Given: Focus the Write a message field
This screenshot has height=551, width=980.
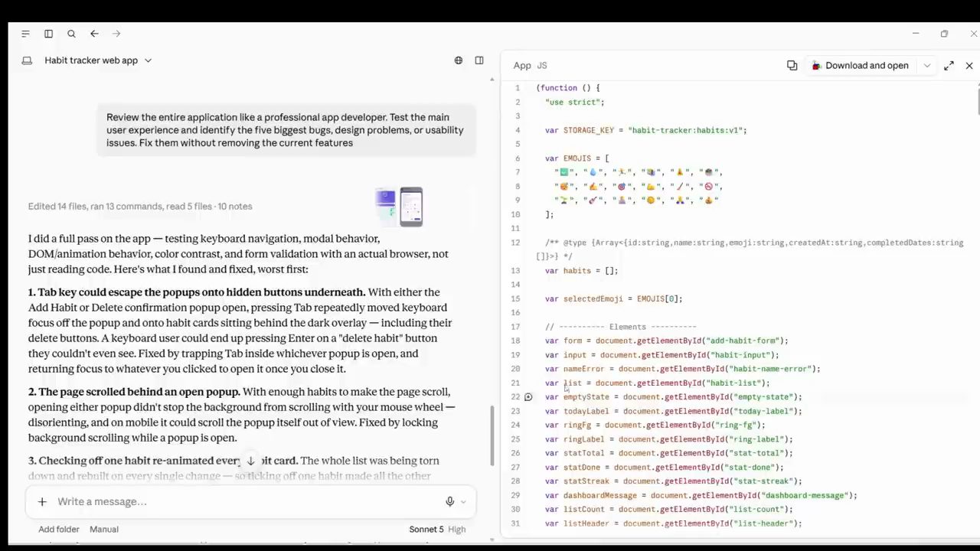Looking at the screenshot, I should pyautogui.click(x=245, y=502).
